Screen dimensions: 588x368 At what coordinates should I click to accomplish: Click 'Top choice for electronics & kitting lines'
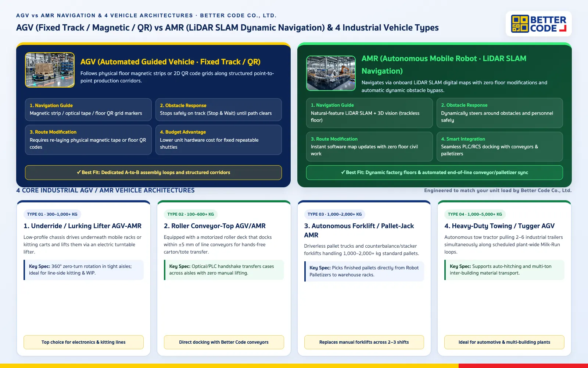83,342
